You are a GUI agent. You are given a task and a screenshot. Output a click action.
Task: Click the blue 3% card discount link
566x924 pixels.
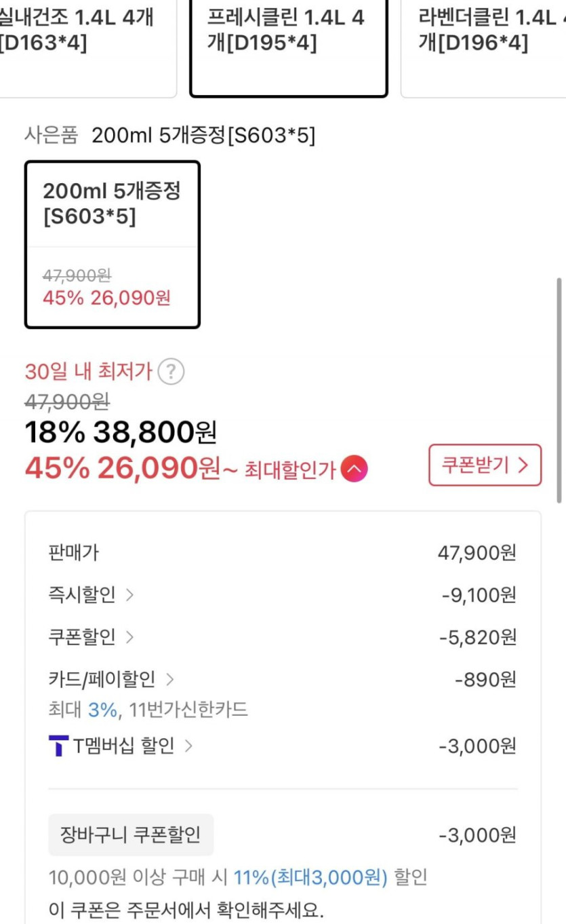pyautogui.click(x=102, y=710)
